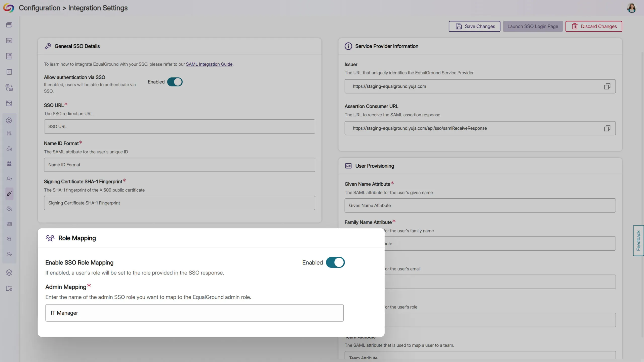This screenshot has width=644, height=362.
Task: Click the folder with gear sidebar icon
Action: 9,288
